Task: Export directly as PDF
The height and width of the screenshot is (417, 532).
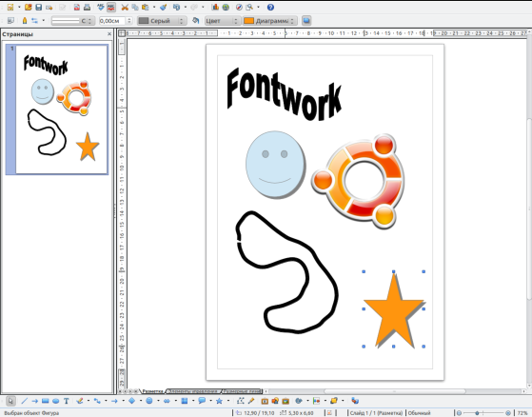Action: 77,7
